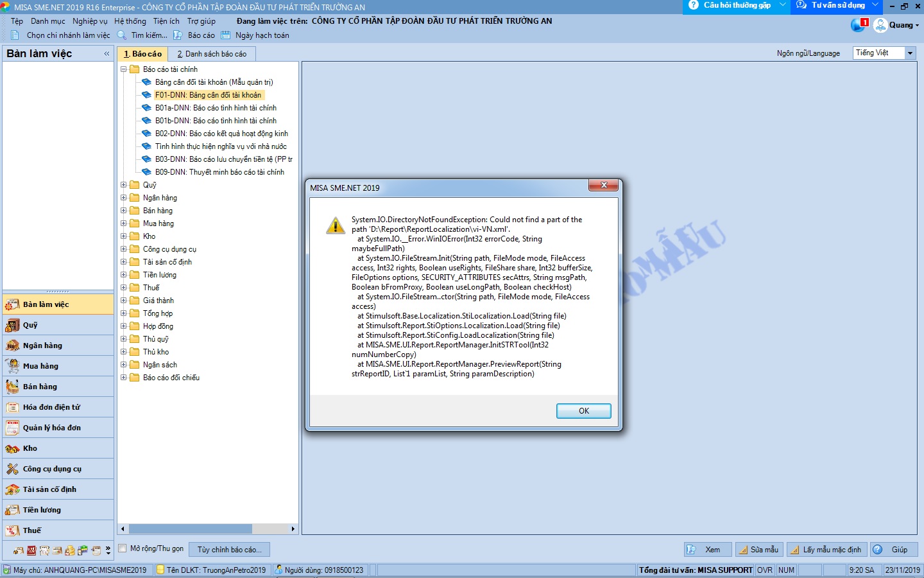Screen dimensions: 924x578
Task: Click the database icon beside Tên DLKT
Action: click(x=160, y=570)
